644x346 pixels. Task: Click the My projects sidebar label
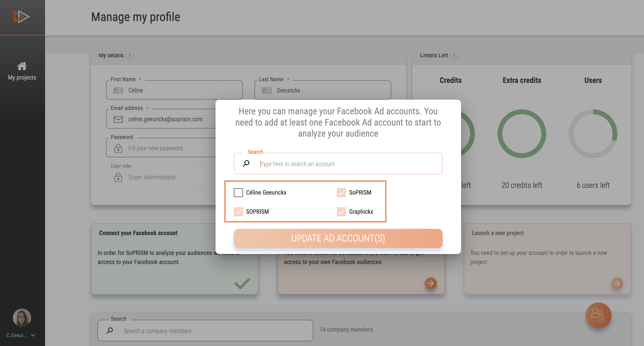click(x=22, y=77)
